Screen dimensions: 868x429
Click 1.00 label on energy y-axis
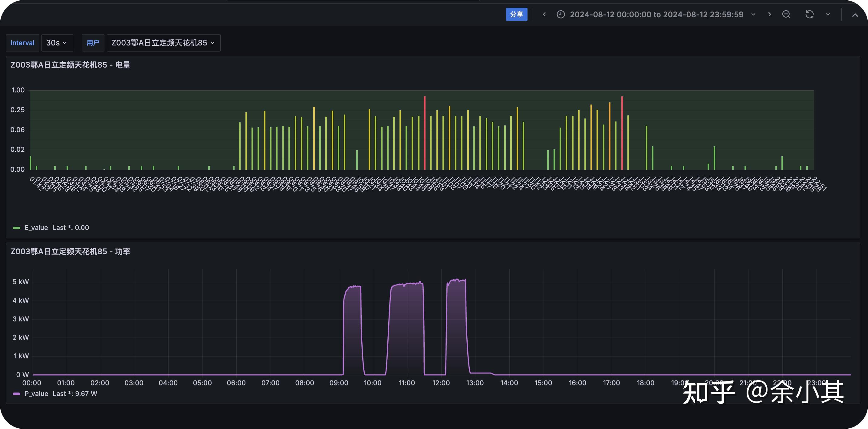[18, 90]
